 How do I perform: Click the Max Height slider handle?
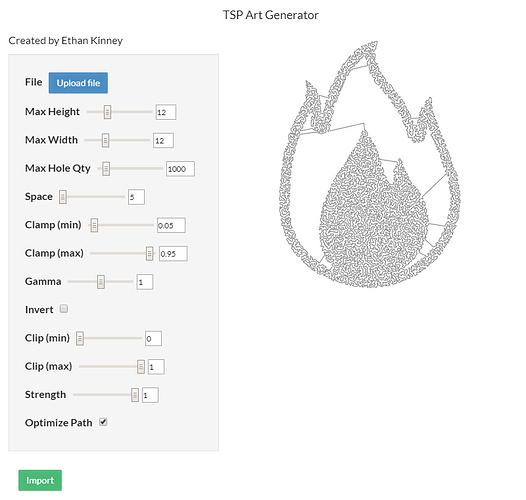tap(107, 112)
